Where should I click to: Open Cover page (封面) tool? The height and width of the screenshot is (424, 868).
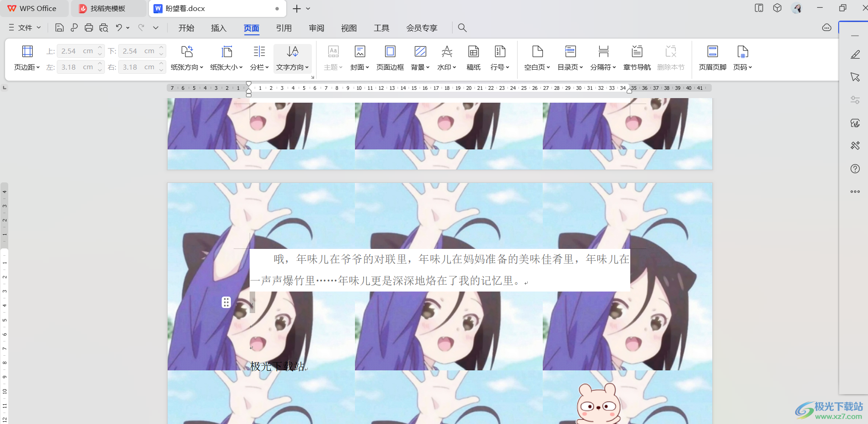point(360,58)
